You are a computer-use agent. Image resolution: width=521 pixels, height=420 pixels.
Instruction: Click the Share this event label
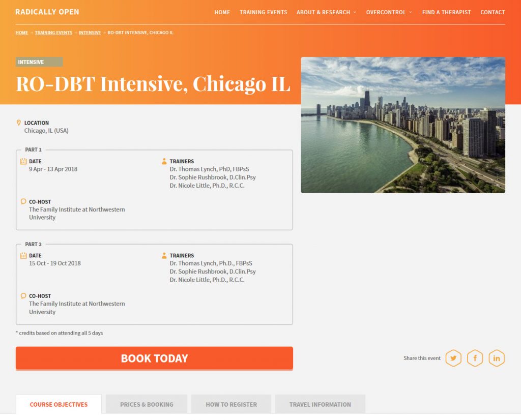(x=422, y=358)
